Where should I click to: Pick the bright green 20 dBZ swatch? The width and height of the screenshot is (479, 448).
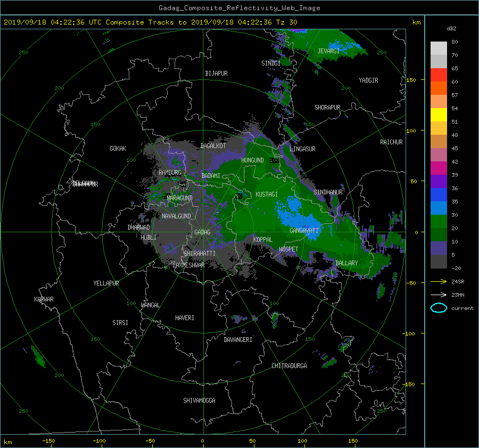(439, 222)
